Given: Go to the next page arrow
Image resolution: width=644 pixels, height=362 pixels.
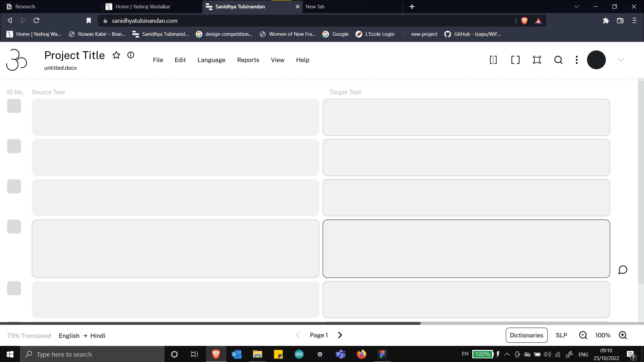Looking at the screenshot, I should click(x=340, y=335).
